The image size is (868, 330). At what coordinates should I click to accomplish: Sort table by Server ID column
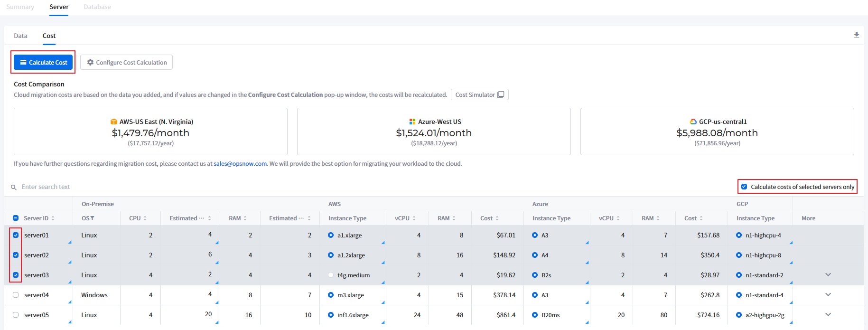click(53, 218)
